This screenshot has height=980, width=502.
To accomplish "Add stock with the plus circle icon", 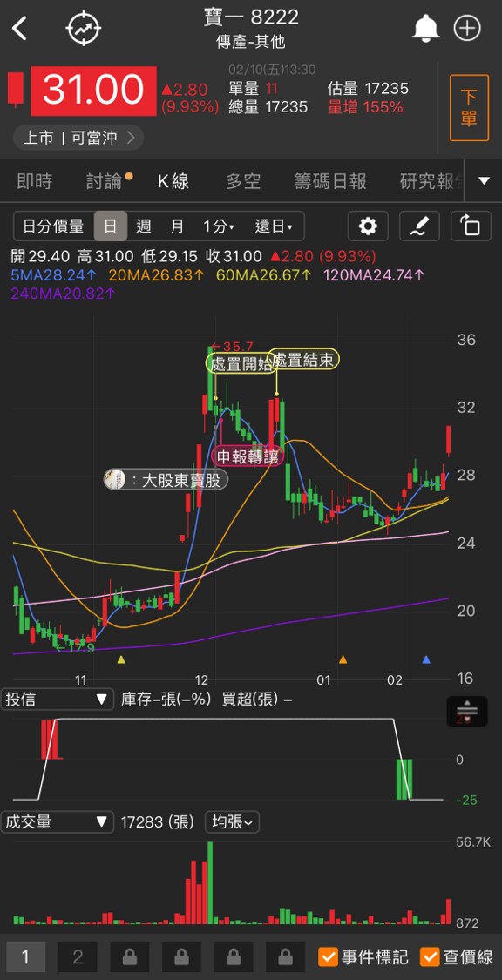I will coord(467,28).
